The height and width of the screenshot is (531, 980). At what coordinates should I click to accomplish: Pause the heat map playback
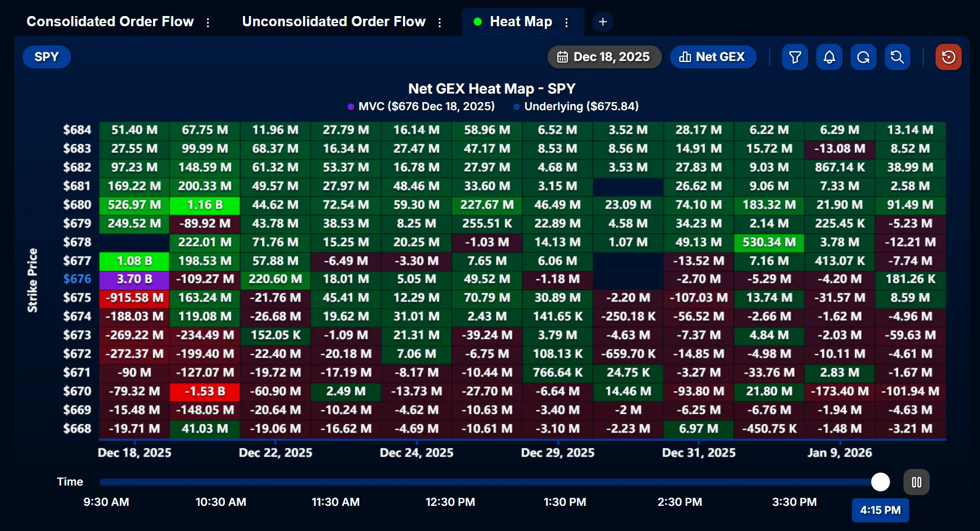916,482
